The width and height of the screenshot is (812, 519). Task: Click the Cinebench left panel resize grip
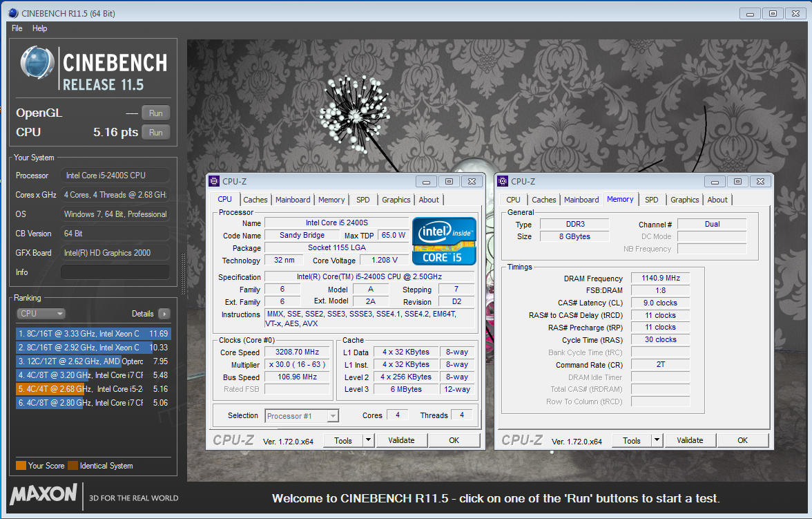[x=182, y=274]
